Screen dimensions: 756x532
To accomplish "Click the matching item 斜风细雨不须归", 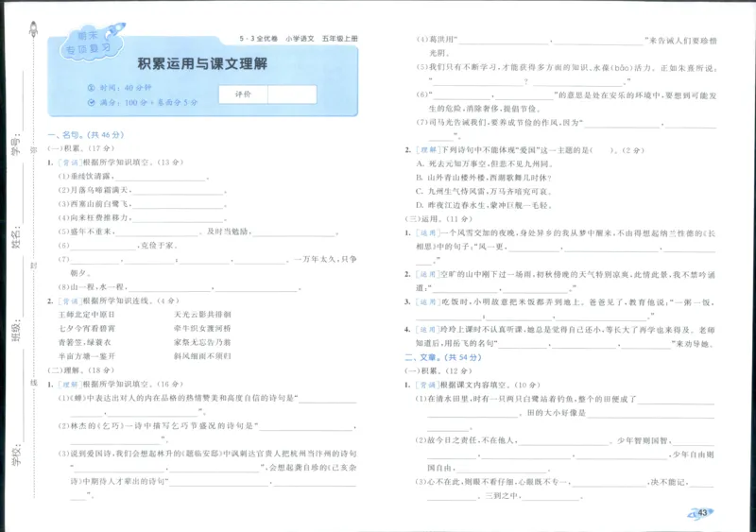I will (202, 356).
